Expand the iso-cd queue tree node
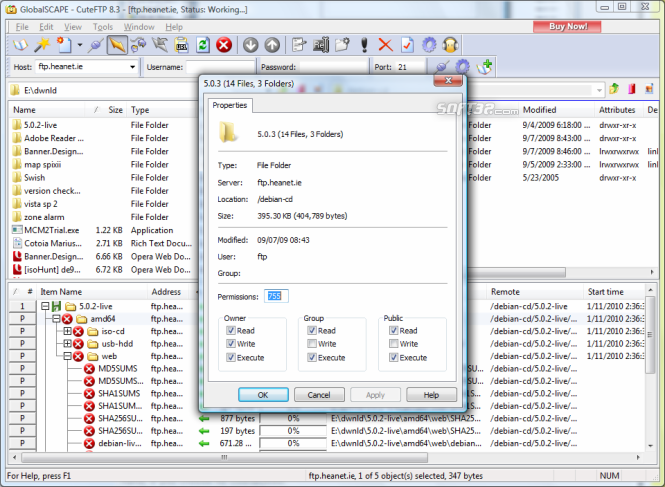Image resolution: width=665 pixels, height=487 pixels. pyautogui.click(x=67, y=331)
